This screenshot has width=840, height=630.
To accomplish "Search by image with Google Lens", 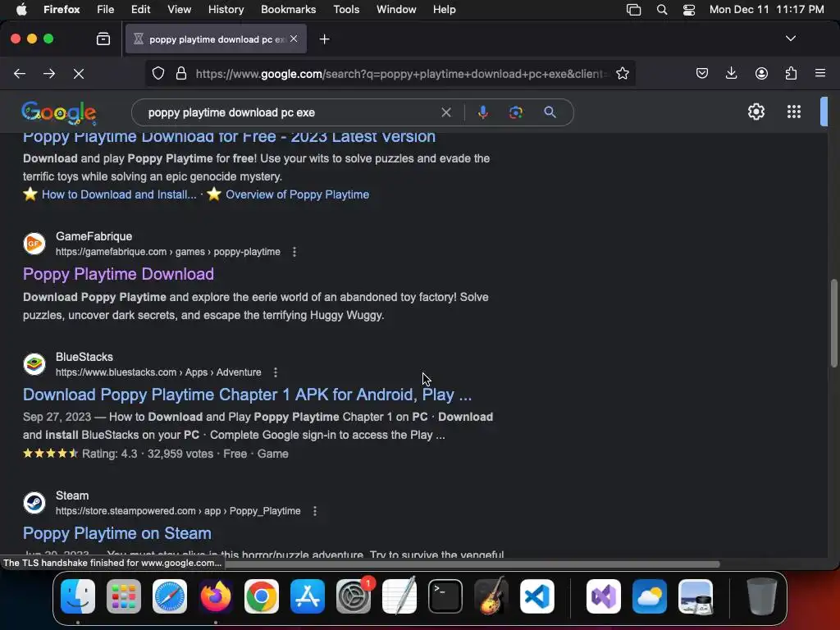I will click(x=515, y=112).
